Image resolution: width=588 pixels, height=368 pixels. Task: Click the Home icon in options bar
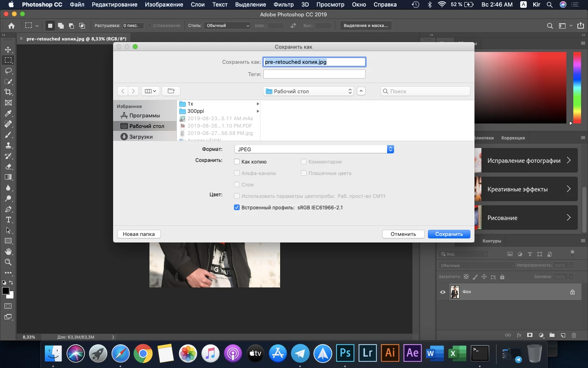tap(11, 26)
